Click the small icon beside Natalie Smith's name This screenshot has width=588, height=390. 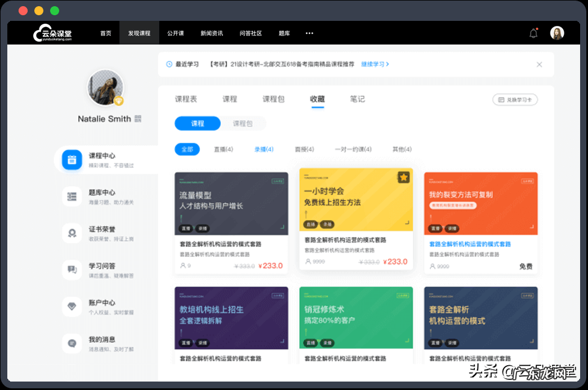tap(137, 118)
